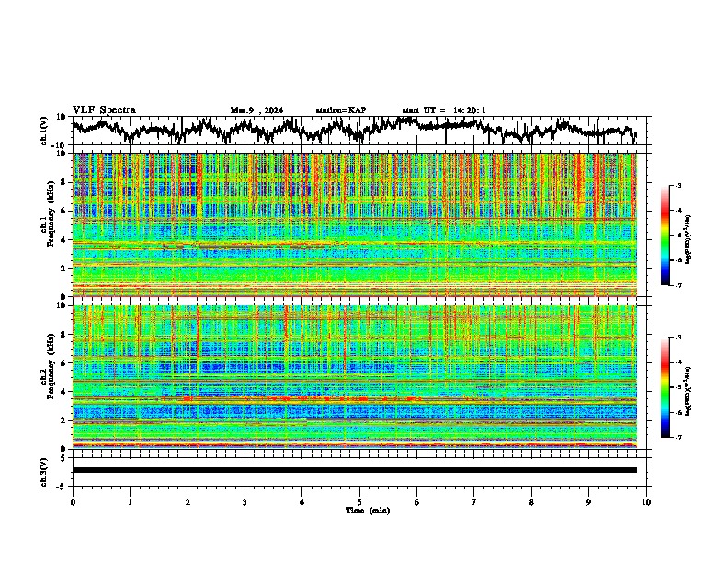Click the 'ch.3(V)' axis label
Screen dimensions: 728x563
coord(44,472)
